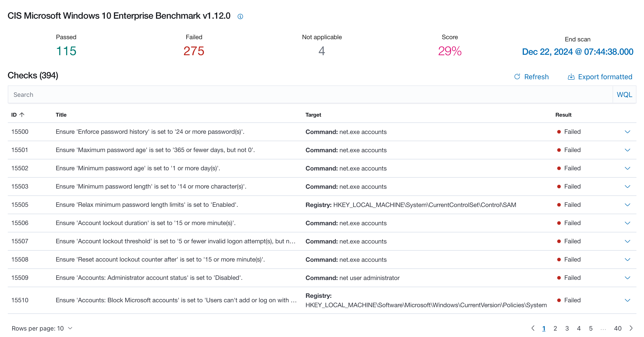This screenshot has height=337, width=644.
Task: Click 'Administrator account status' check title
Action: pos(149,278)
